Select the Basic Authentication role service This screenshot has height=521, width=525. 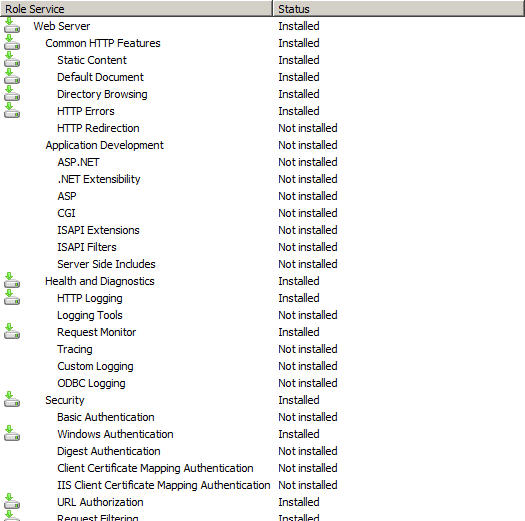[x=106, y=417]
